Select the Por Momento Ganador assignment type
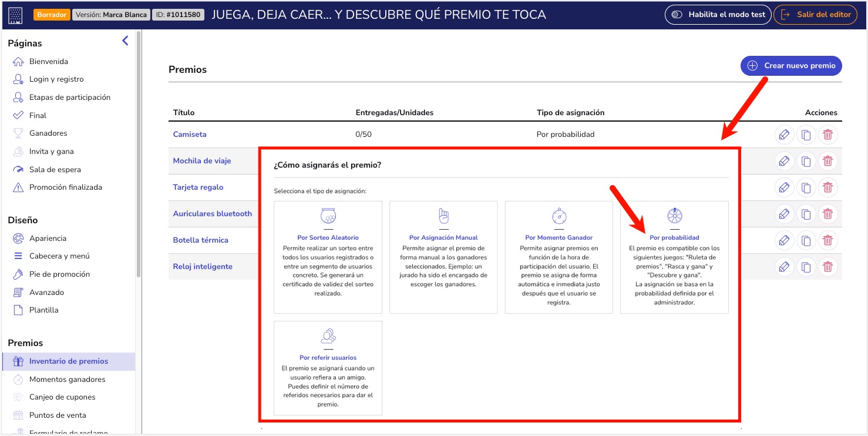 [x=559, y=256]
